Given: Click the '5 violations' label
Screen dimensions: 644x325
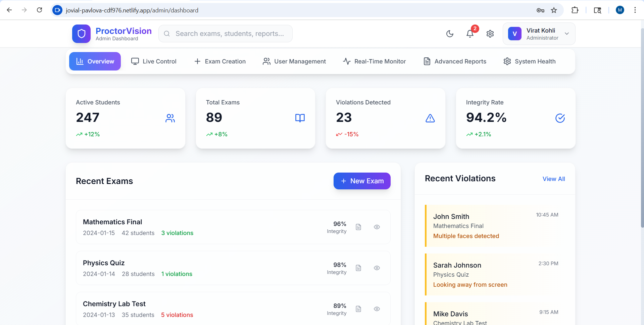Looking at the screenshot, I should 177,315.
